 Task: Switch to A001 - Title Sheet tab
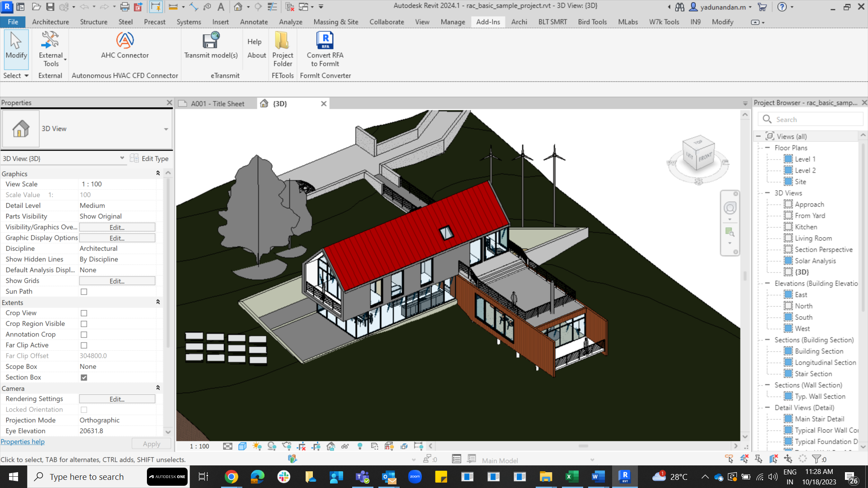(217, 103)
